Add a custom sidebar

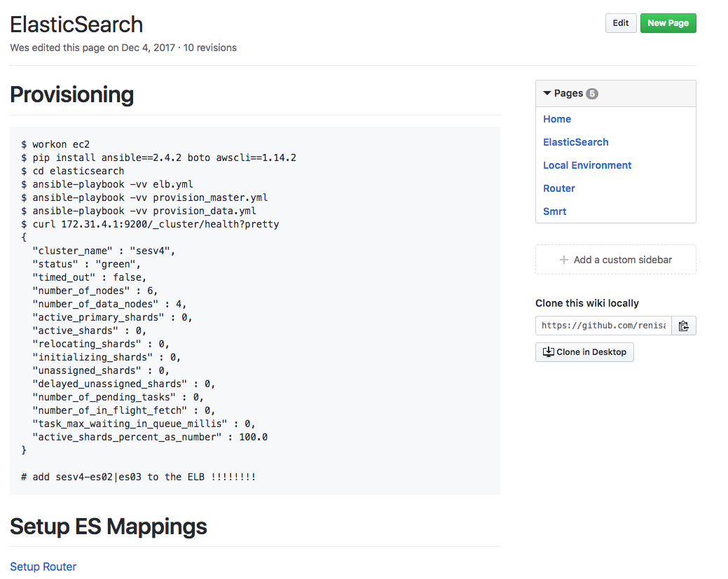[x=616, y=260]
